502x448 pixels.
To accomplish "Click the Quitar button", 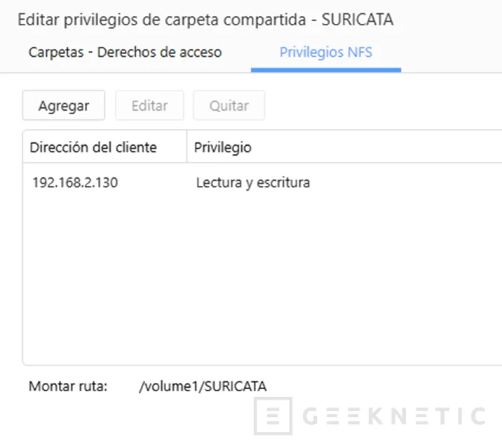I will tap(229, 106).
